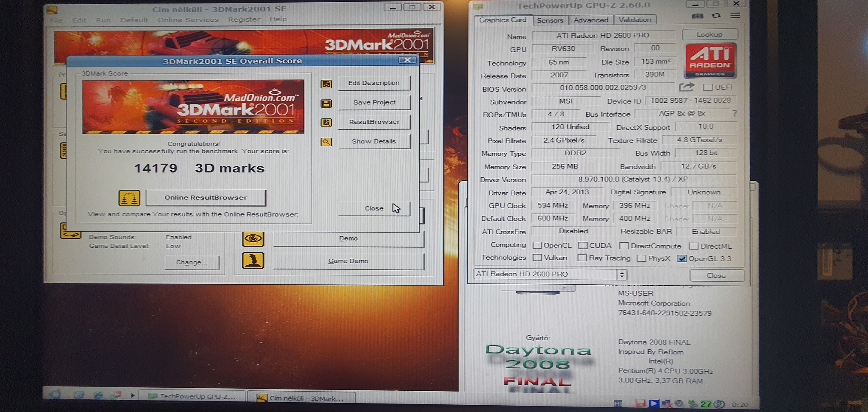Click the Game Demo button

pyautogui.click(x=348, y=261)
